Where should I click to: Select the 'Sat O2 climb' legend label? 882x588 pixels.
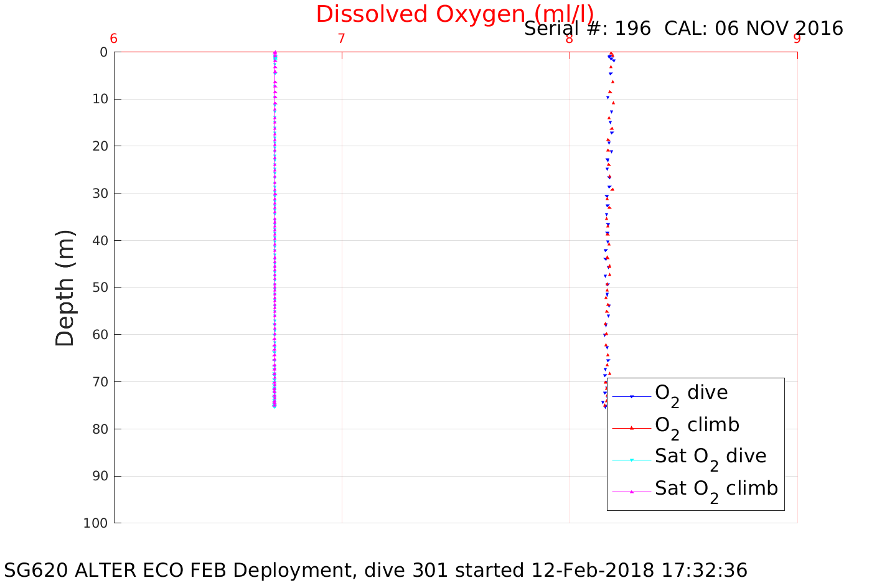[716, 489]
